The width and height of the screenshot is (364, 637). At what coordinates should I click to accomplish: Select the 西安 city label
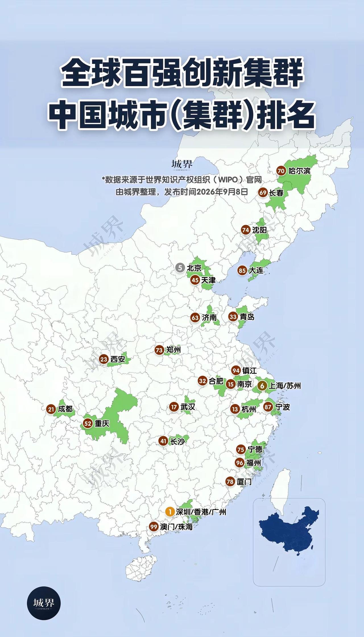(118, 359)
